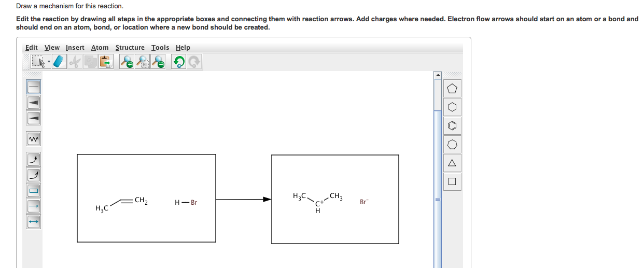Click the paste clipboard icon

[106, 62]
